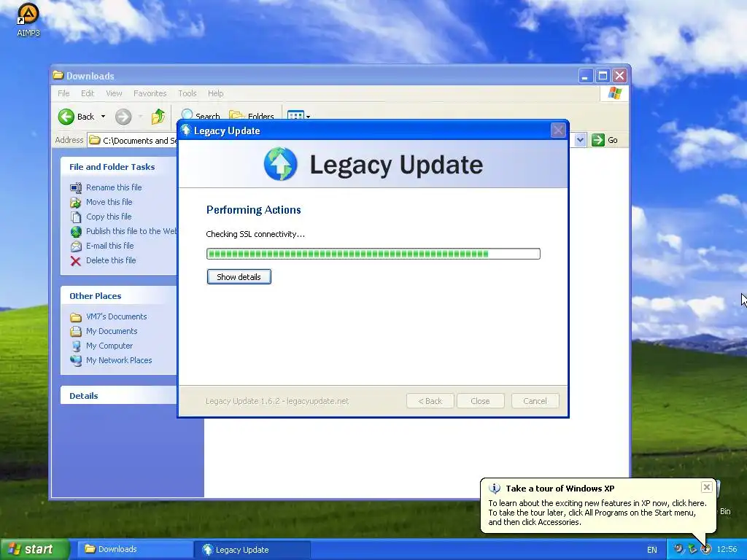Click the Downloads window title bar folder icon
The width and height of the screenshot is (747, 560).
58,75
